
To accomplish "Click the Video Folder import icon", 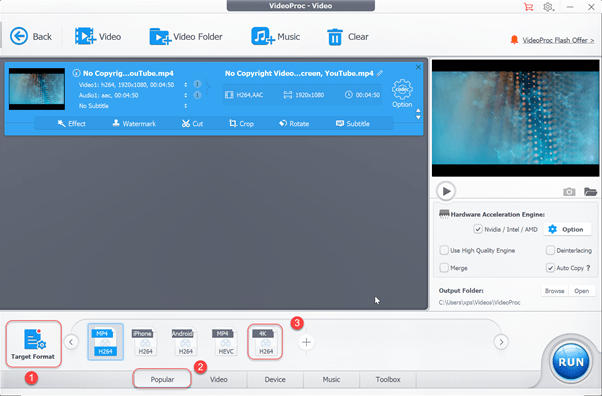I will [160, 36].
